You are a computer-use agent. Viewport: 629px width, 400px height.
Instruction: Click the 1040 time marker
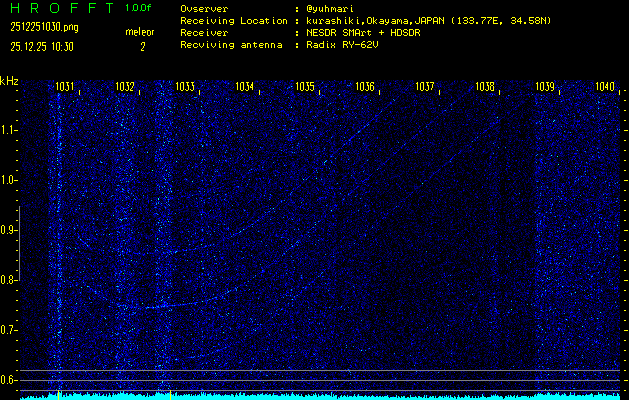(x=605, y=88)
